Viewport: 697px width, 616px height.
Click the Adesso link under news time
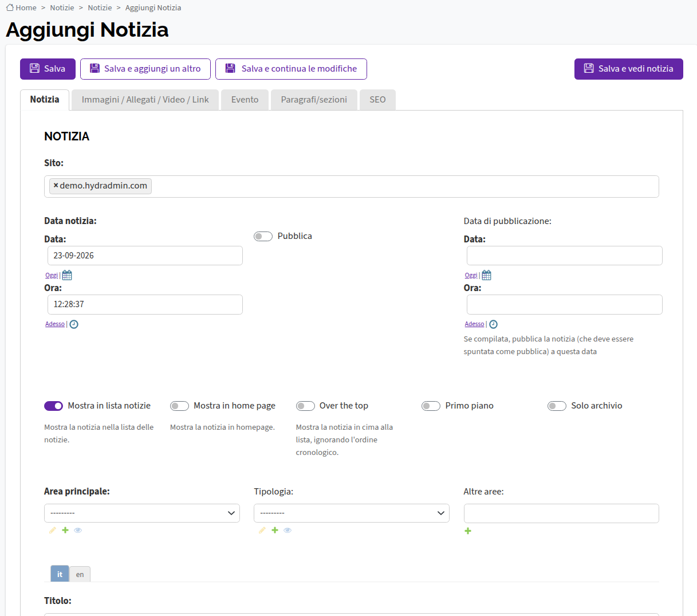[x=55, y=324]
